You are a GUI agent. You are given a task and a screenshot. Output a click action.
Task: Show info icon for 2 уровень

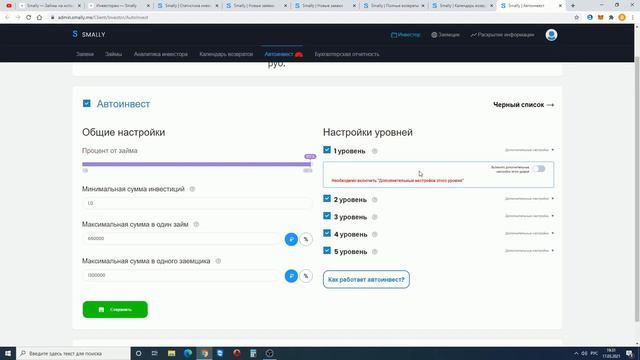point(375,200)
